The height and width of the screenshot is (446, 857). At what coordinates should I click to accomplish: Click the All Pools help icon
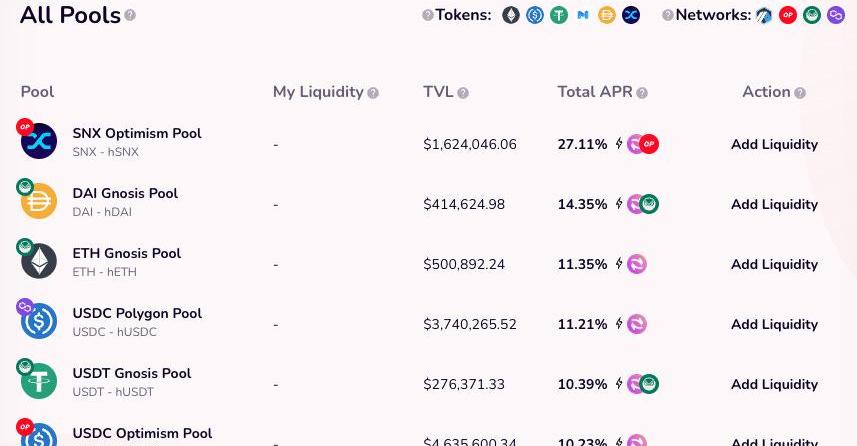pyautogui.click(x=130, y=16)
